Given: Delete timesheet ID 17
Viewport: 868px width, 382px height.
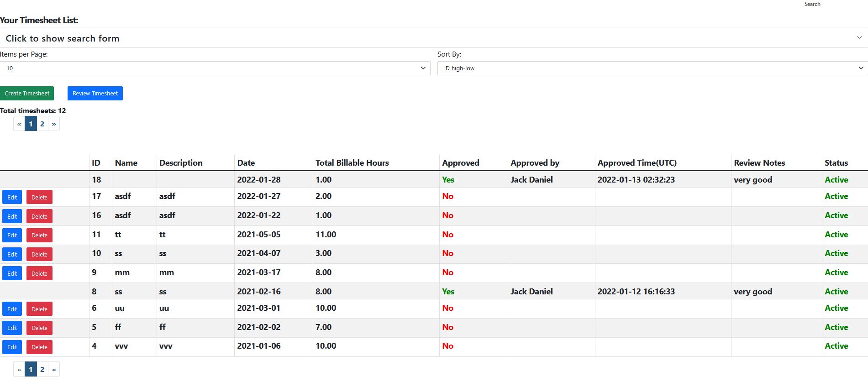Looking at the screenshot, I should pyautogui.click(x=39, y=197).
